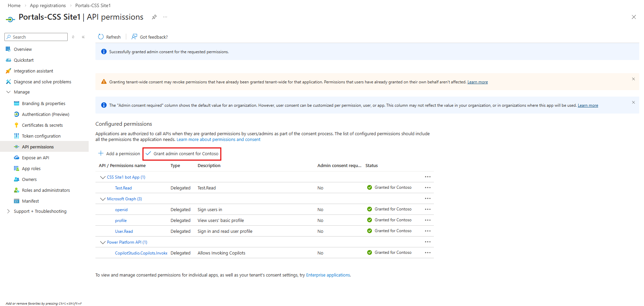This screenshot has width=644, height=306.
Task: Click Add a permission
Action: tap(119, 154)
